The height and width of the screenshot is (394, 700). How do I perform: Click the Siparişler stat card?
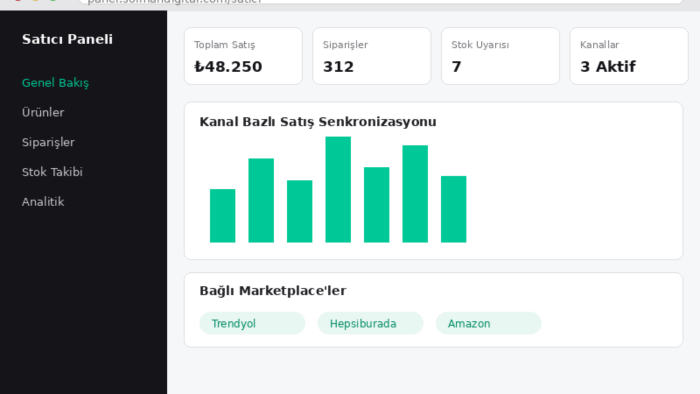[372, 56]
